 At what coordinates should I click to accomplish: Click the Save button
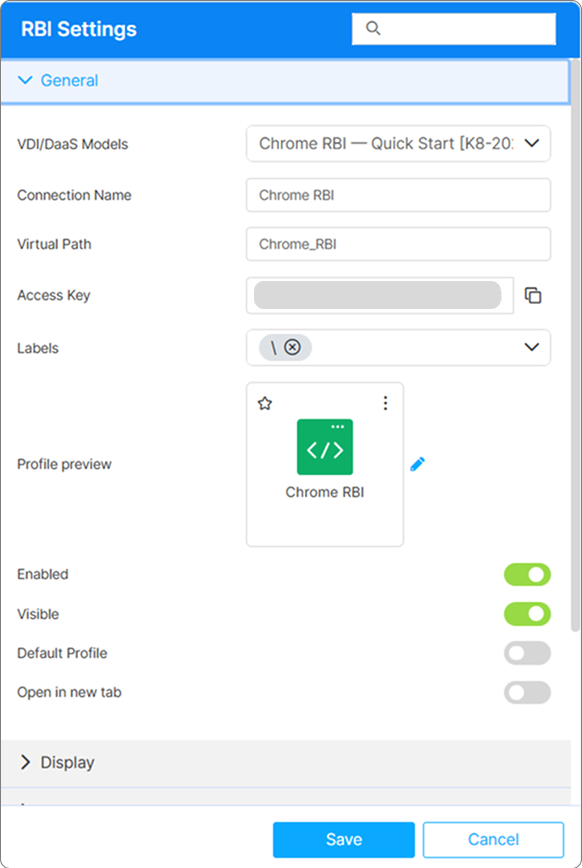[344, 840]
